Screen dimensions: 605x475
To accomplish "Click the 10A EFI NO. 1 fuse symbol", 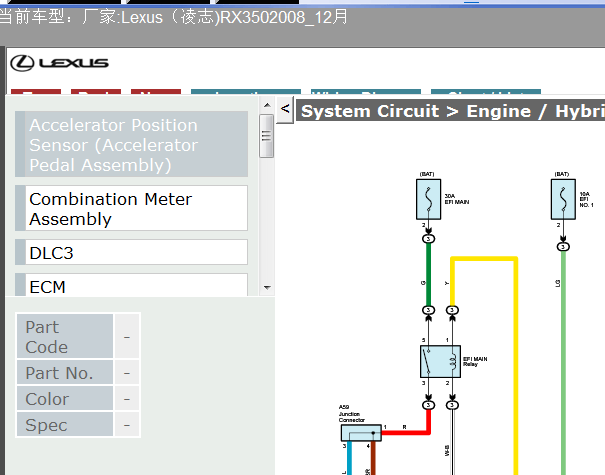I will (563, 199).
